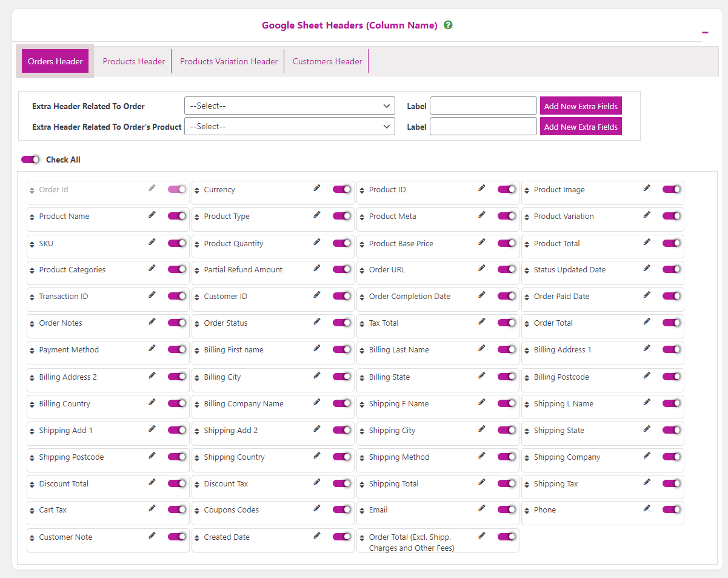Click pencil icon for Phone
This screenshot has width=728, height=578.
click(x=647, y=509)
